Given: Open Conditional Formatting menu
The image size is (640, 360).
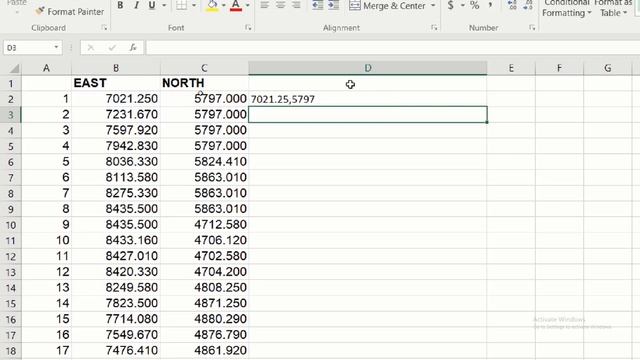Looking at the screenshot, I should point(567,8).
